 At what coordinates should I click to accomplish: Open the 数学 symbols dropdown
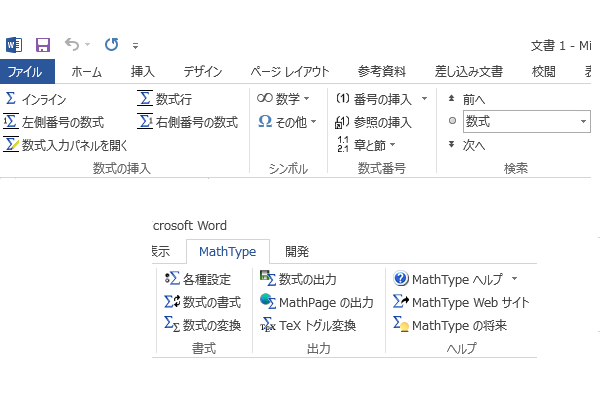[x=283, y=99]
